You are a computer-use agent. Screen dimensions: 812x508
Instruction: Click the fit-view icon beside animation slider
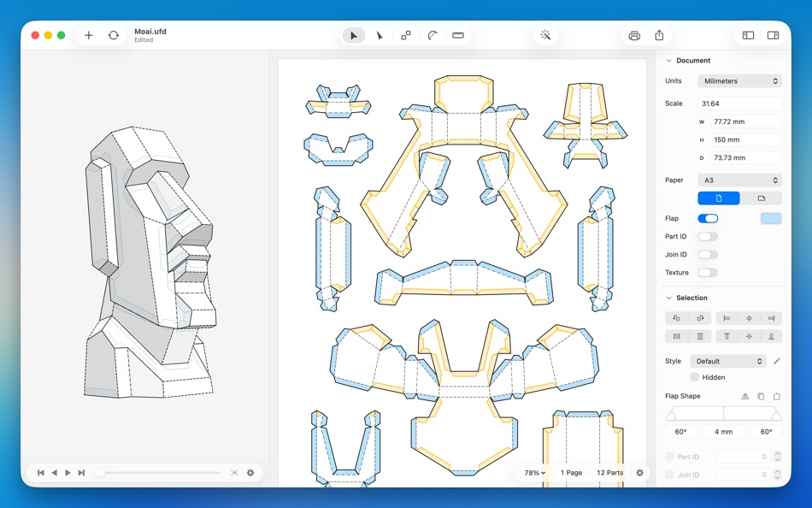click(234, 473)
